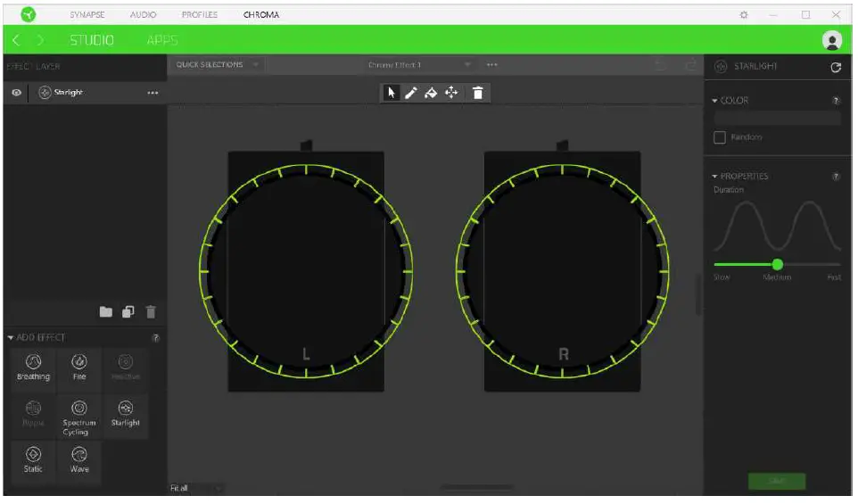Screen dimensions: 858x504
Task: Open the Chroma Effect 1 dropdown
Action: click(x=418, y=64)
